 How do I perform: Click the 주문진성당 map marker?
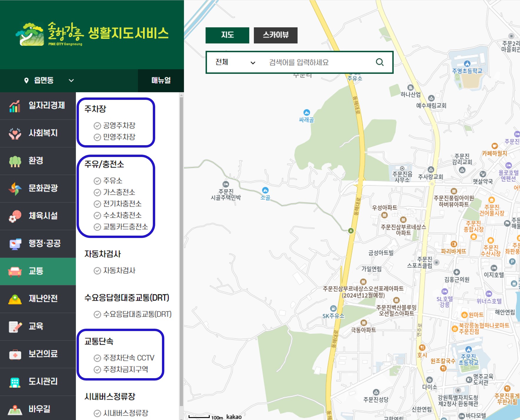tap(376, 392)
